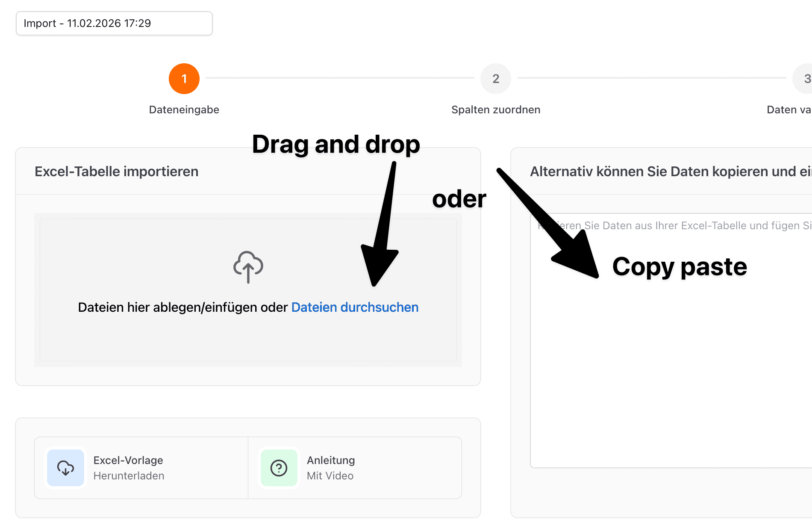Click the cloud upload icon

click(x=248, y=266)
